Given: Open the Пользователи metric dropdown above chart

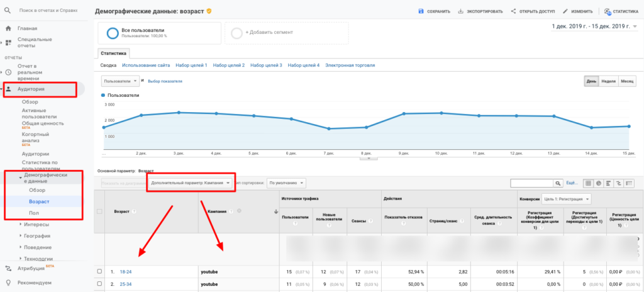Looking at the screenshot, I should pos(120,81).
